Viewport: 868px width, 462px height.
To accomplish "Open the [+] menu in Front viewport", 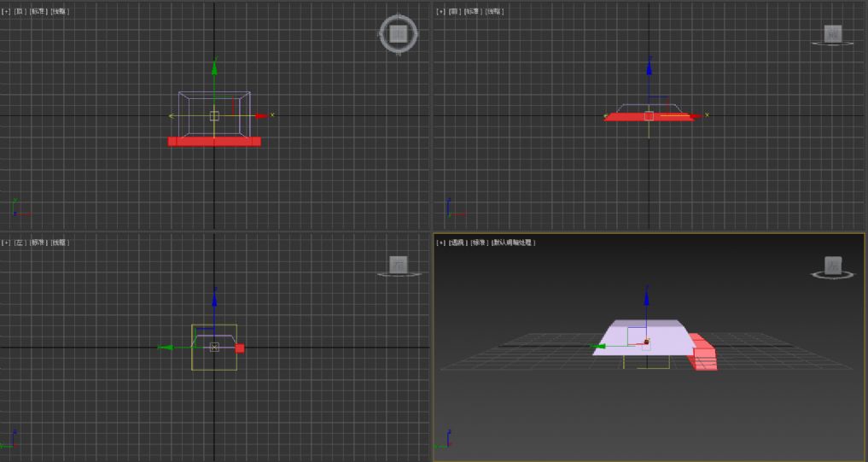I will pos(440,11).
